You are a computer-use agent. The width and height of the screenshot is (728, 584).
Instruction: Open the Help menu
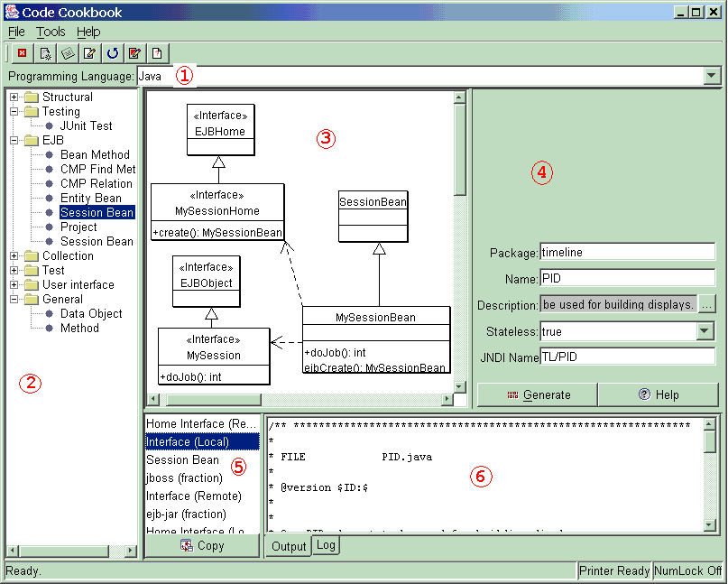point(88,32)
